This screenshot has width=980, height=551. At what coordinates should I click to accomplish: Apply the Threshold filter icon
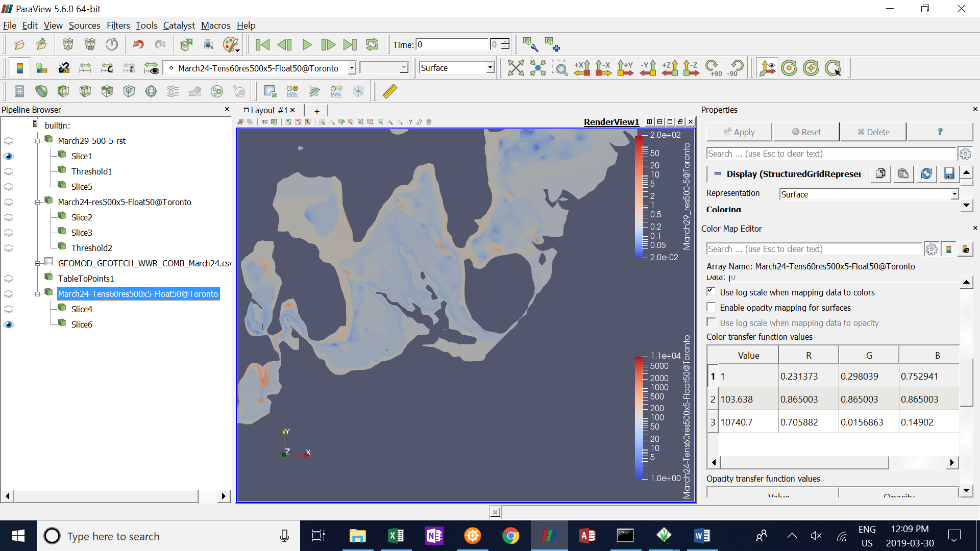107,91
